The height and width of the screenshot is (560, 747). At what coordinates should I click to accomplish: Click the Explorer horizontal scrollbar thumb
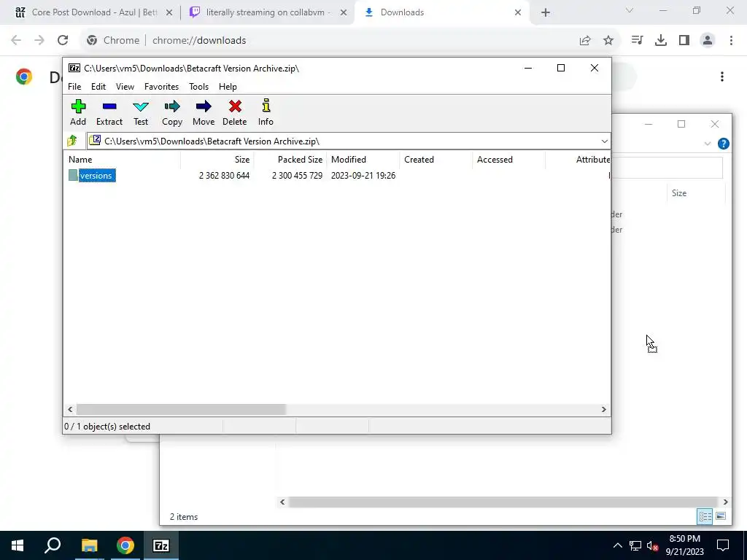coord(503,502)
